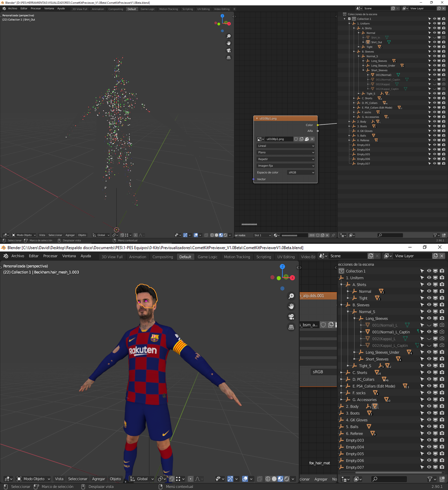Select rendered shading sphere in bottom viewport header
Screen dimensions: 448x490
[x=287, y=479]
